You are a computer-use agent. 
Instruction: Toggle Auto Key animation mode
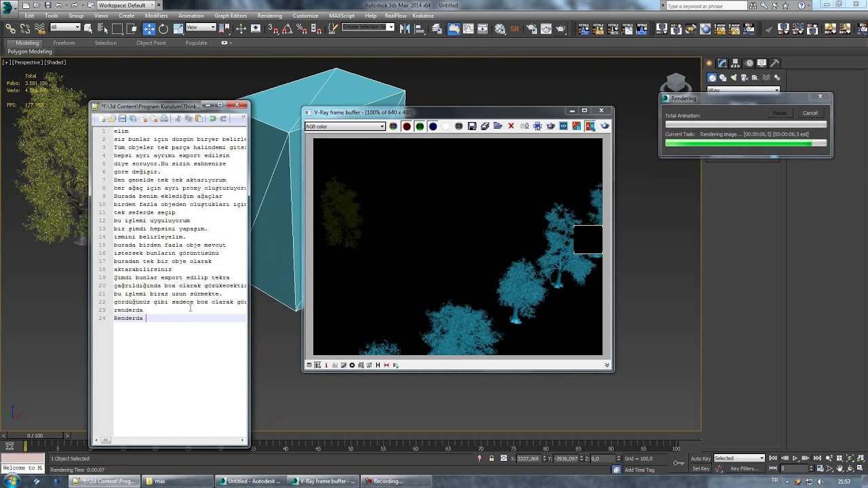click(701, 459)
